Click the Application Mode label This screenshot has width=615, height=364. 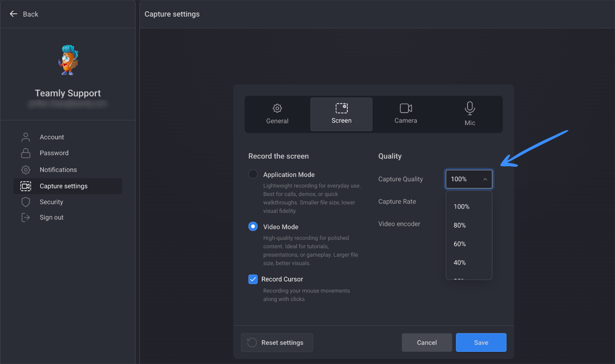(289, 174)
